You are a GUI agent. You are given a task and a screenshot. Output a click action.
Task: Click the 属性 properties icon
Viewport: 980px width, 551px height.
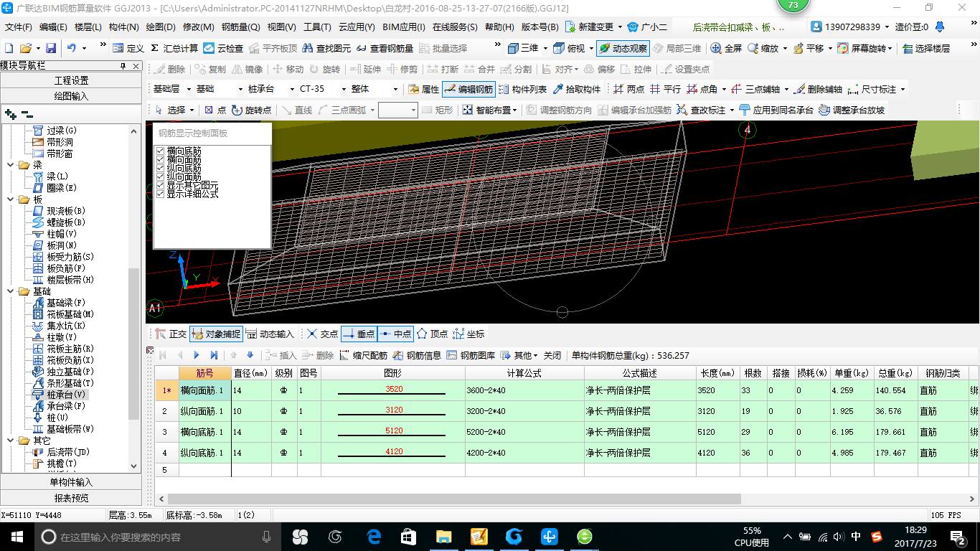click(414, 90)
